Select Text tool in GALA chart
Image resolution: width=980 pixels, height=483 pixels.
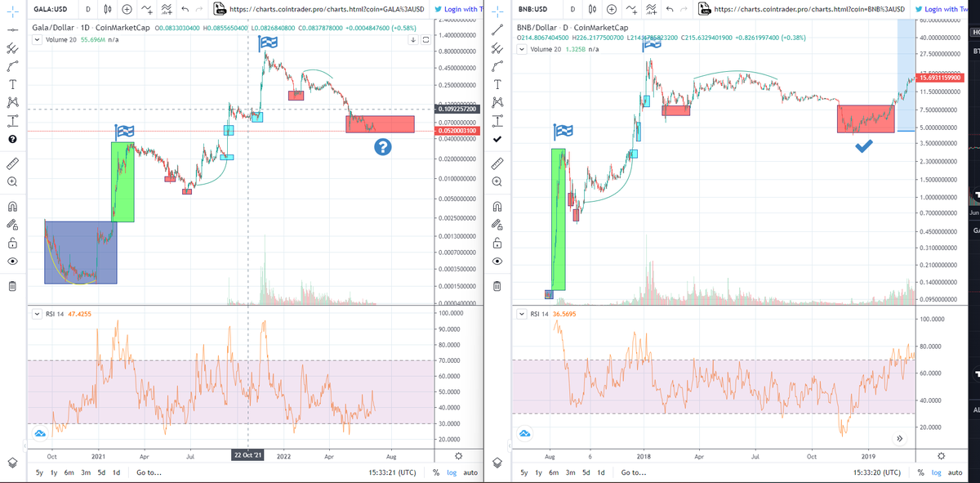click(x=12, y=84)
